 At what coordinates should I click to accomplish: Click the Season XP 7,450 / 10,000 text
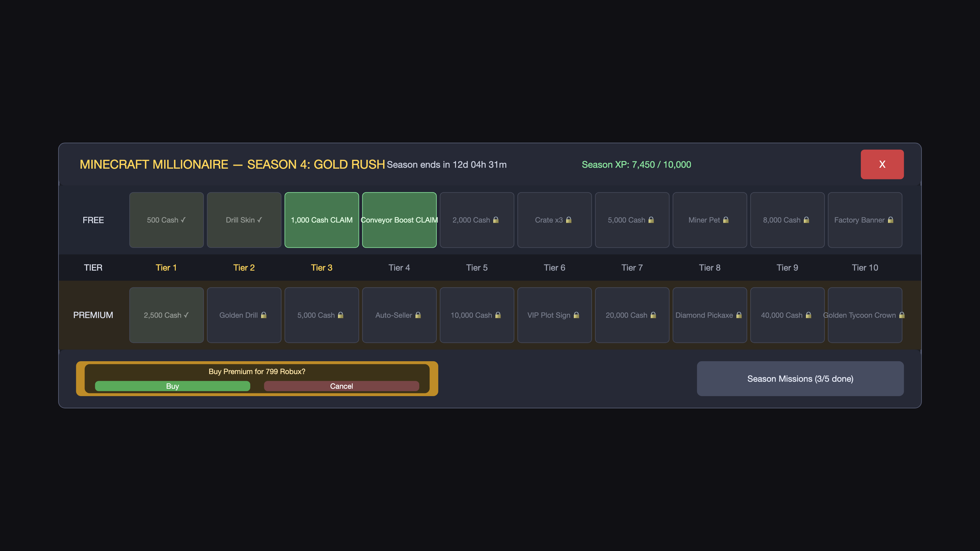(636, 164)
